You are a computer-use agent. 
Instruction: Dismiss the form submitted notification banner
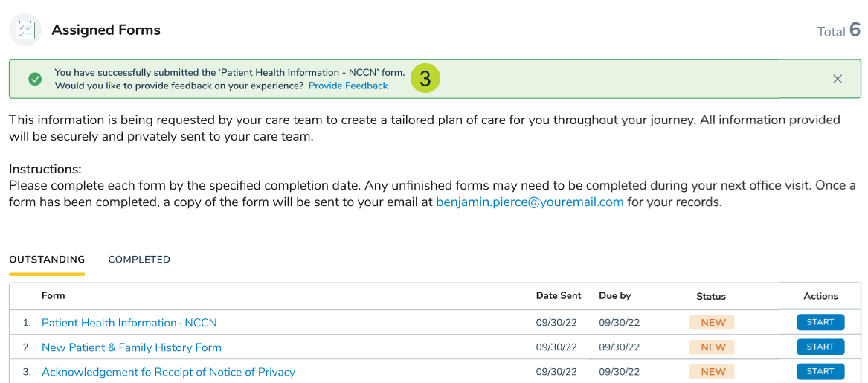point(838,79)
